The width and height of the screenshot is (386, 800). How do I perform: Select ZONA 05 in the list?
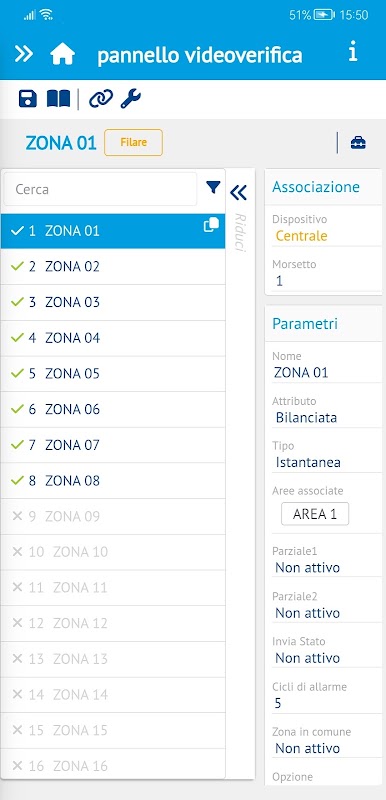click(113, 374)
